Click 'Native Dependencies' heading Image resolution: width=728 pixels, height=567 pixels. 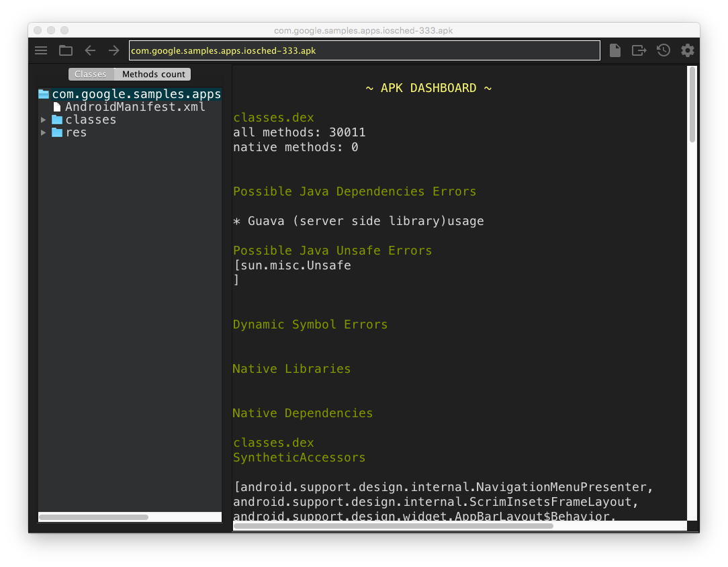coord(303,413)
